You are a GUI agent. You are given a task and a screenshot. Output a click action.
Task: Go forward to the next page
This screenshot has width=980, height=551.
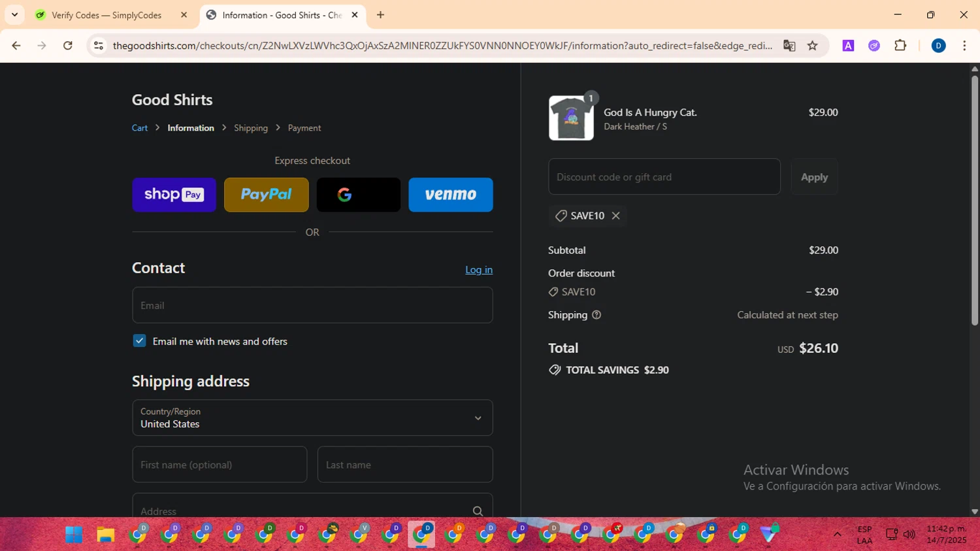coord(42,46)
